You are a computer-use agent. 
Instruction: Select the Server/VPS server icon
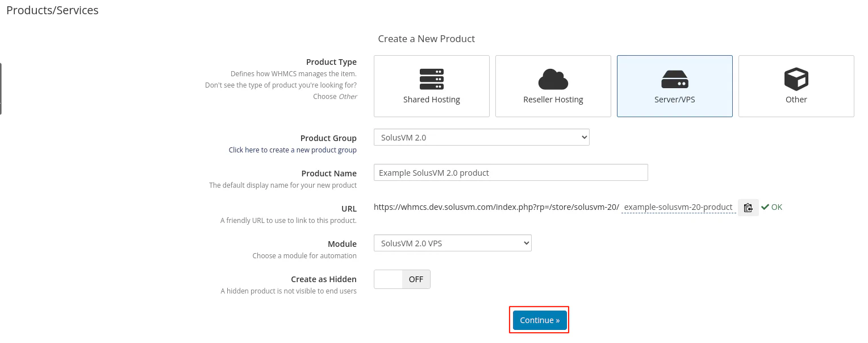coord(674,78)
